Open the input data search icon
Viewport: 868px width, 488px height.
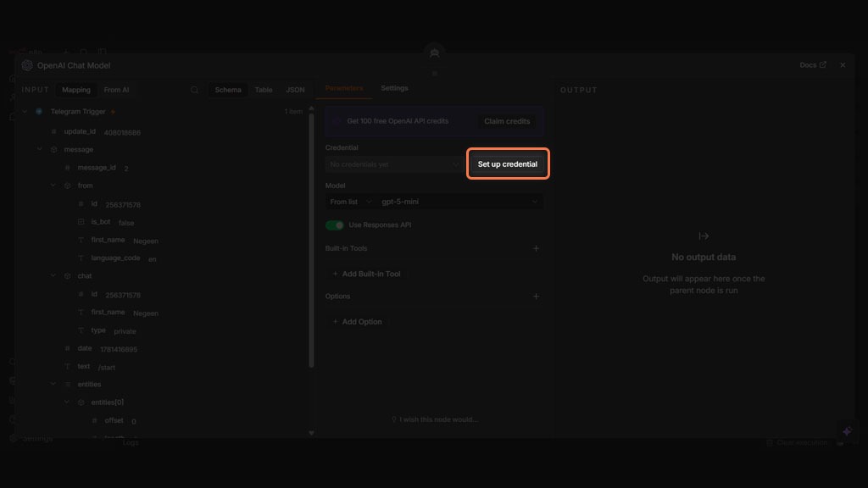coord(194,90)
